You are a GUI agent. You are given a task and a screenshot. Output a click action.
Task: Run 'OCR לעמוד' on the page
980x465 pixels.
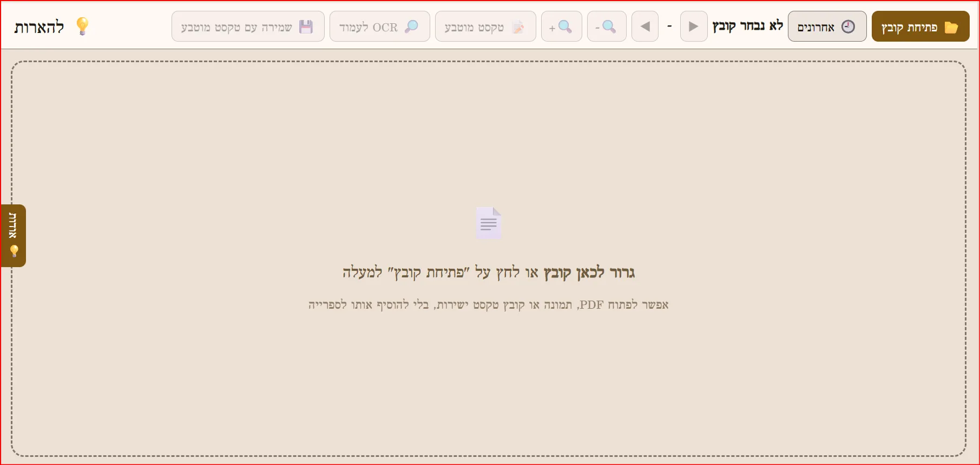click(x=379, y=26)
